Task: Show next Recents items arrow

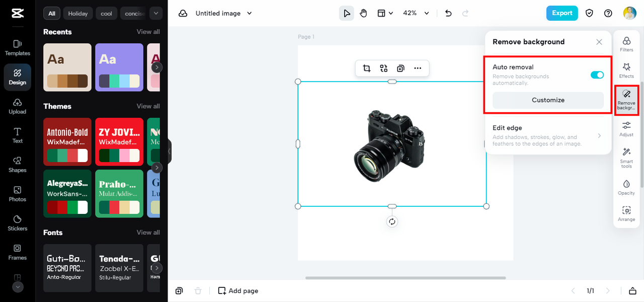Action: click(x=157, y=67)
